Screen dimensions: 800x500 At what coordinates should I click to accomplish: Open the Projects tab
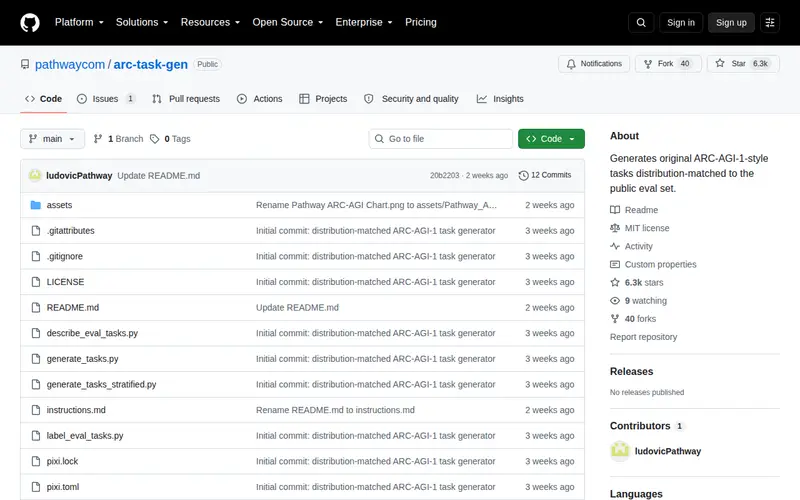click(323, 99)
